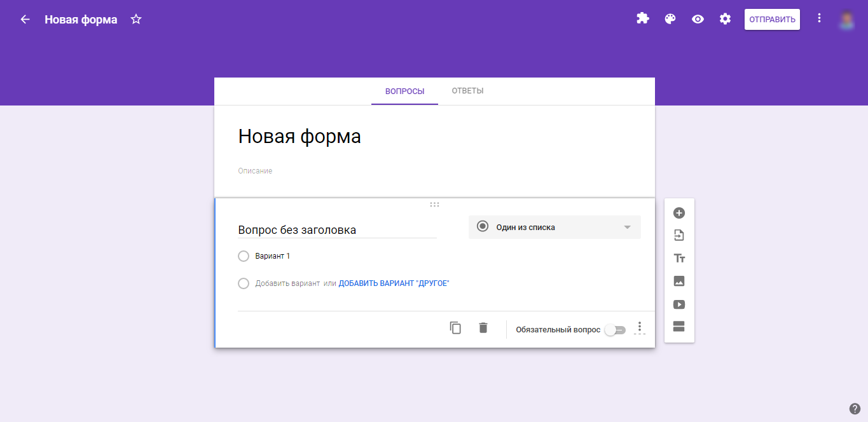Duplicate the question with copy icon
Viewport: 868px width, 422px height.
point(455,328)
